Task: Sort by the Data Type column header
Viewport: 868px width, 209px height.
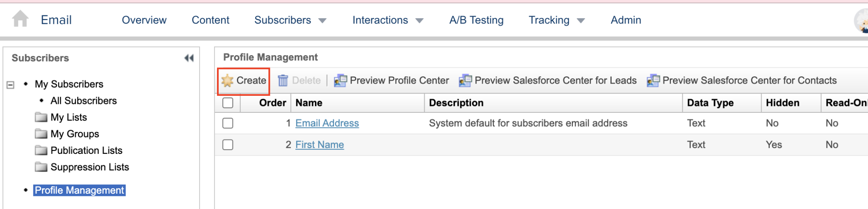Action: (710, 103)
